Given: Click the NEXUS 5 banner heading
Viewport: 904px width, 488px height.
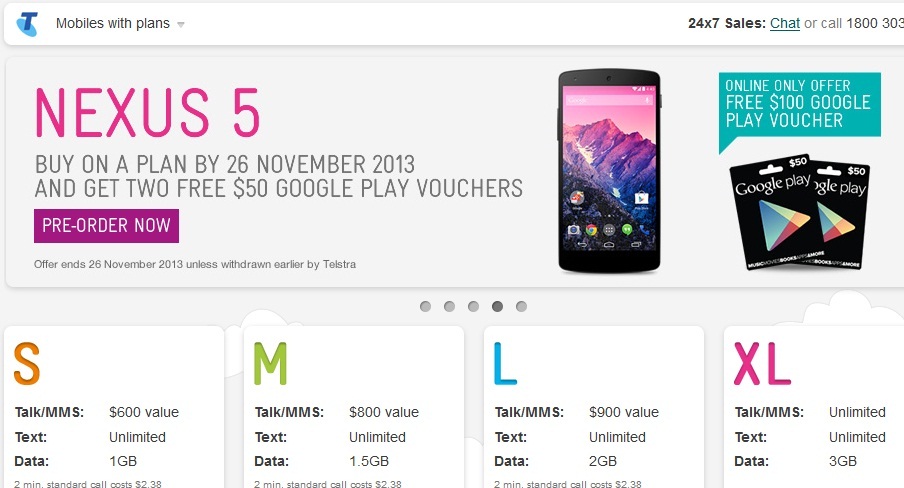Looking at the screenshot, I should coord(148,113).
